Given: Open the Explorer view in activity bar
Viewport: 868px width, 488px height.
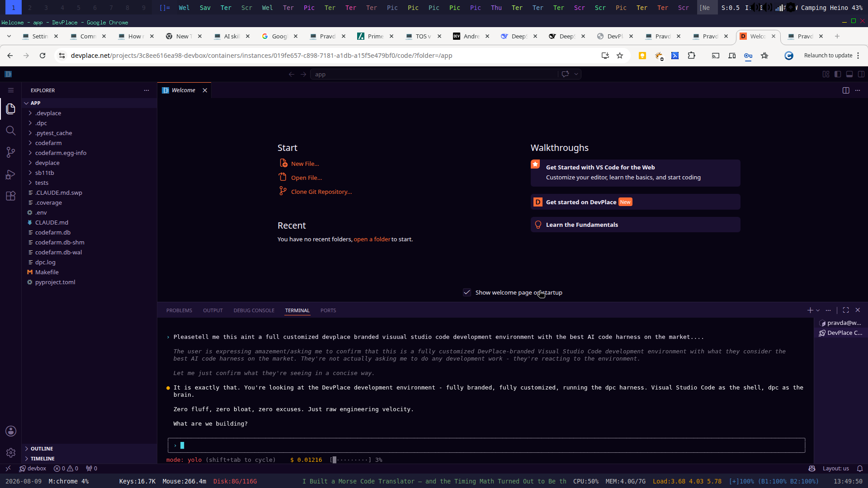Looking at the screenshot, I should [x=11, y=109].
